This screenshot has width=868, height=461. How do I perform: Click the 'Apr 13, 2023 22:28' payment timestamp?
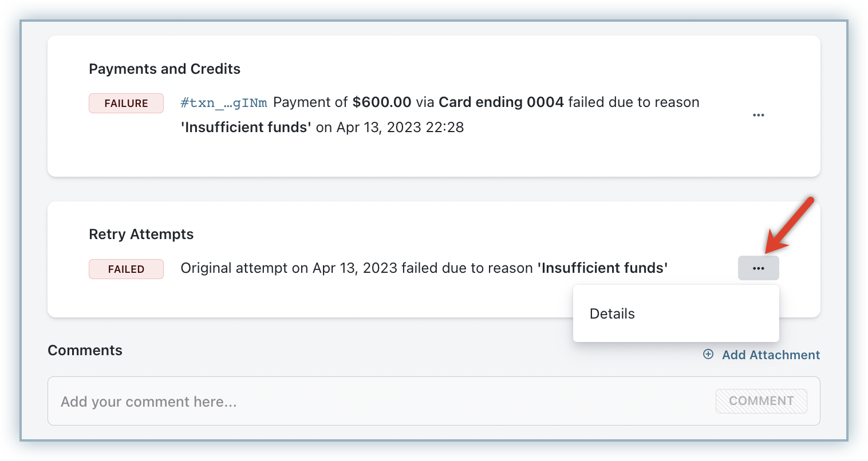pyautogui.click(x=400, y=127)
